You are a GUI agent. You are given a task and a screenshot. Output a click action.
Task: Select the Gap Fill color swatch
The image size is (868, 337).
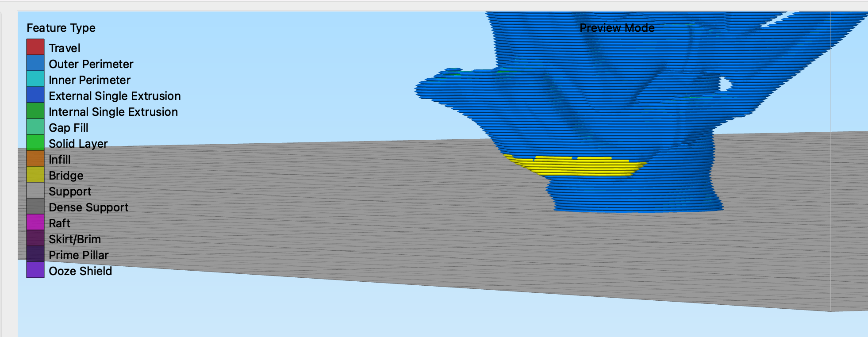click(x=35, y=126)
